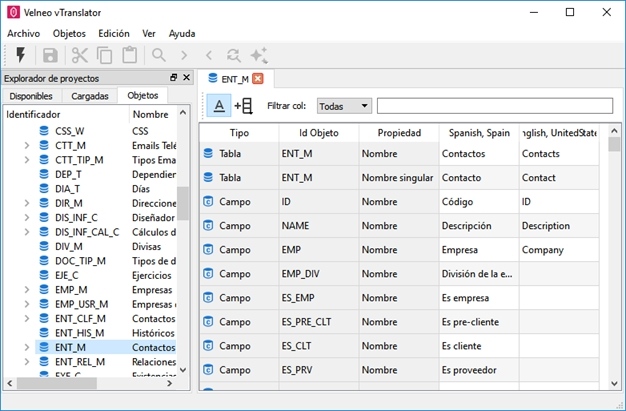Close the ENT_M tab
626x411 pixels.
point(258,78)
